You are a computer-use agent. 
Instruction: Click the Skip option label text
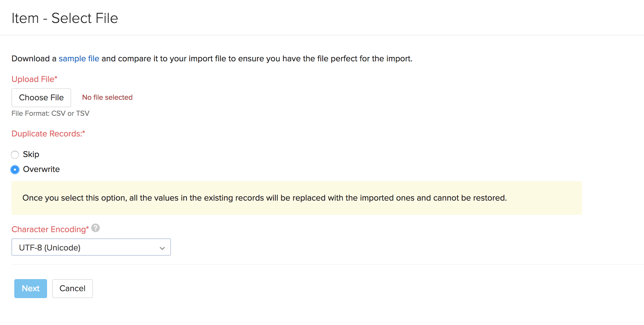pos(31,154)
